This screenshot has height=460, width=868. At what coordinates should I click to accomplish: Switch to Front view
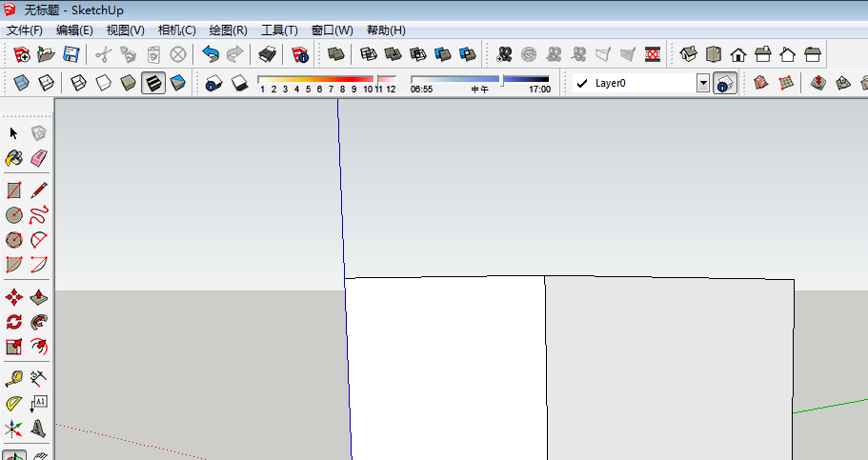[x=737, y=54]
